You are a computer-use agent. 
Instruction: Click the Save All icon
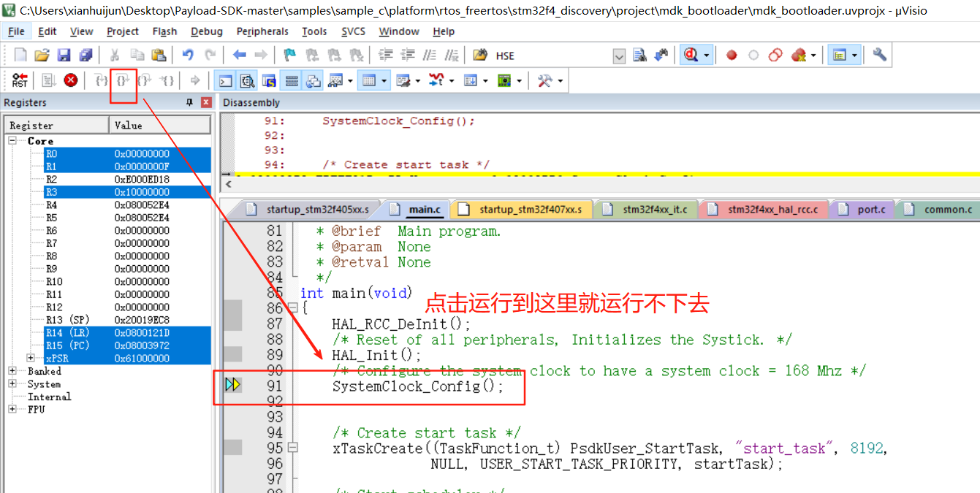(86, 56)
